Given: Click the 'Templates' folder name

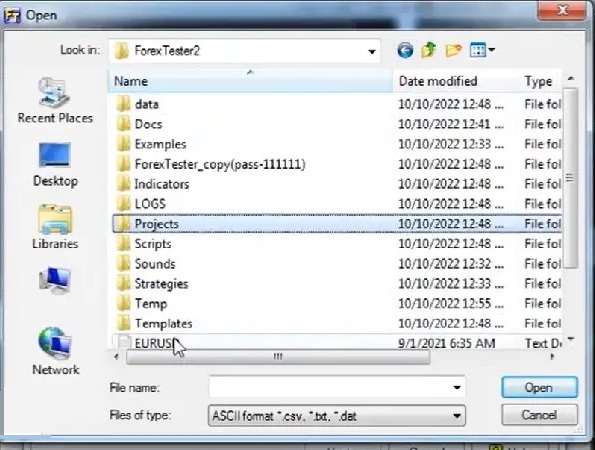Looking at the screenshot, I should pos(164,324).
